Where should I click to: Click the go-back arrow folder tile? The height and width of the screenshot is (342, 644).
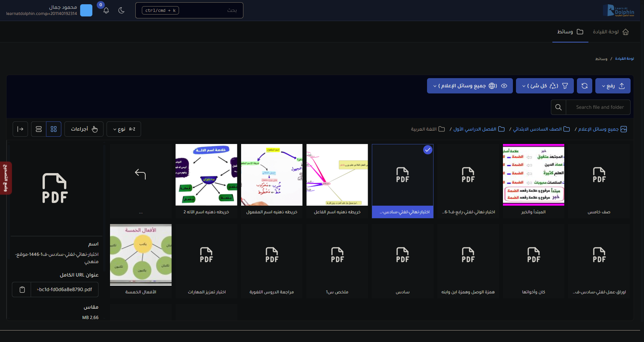click(x=140, y=175)
